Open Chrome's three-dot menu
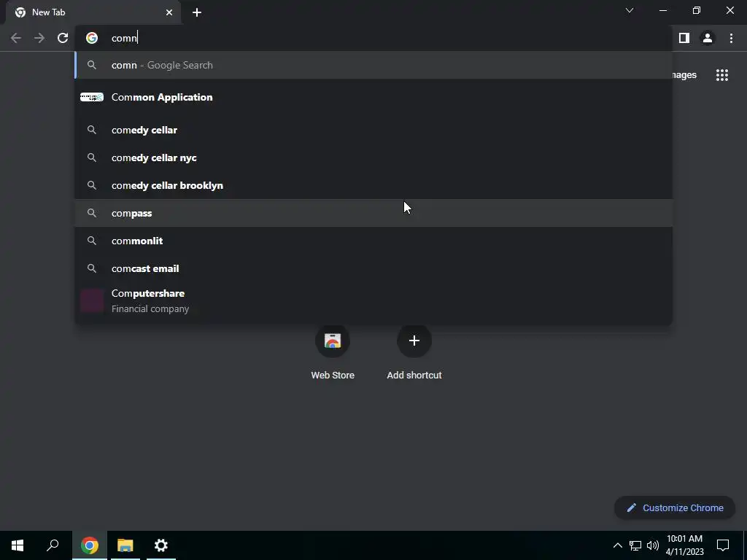Image resolution: width=747 pixels, height=560 pixels. coord(731,38)
